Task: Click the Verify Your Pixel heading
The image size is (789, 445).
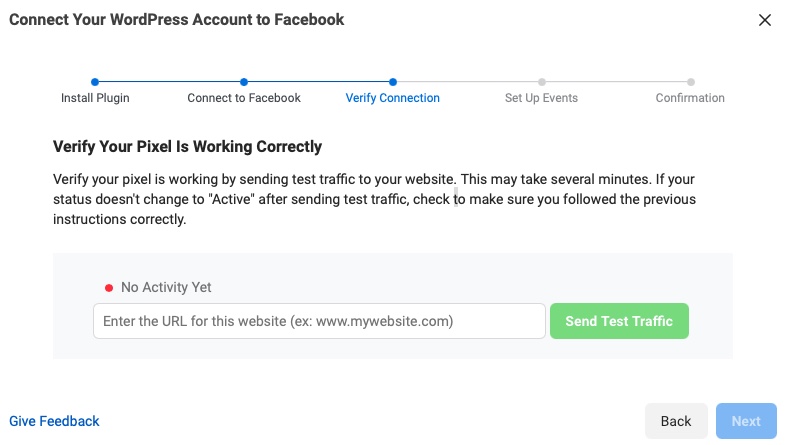Action: [x=187, y=147]
